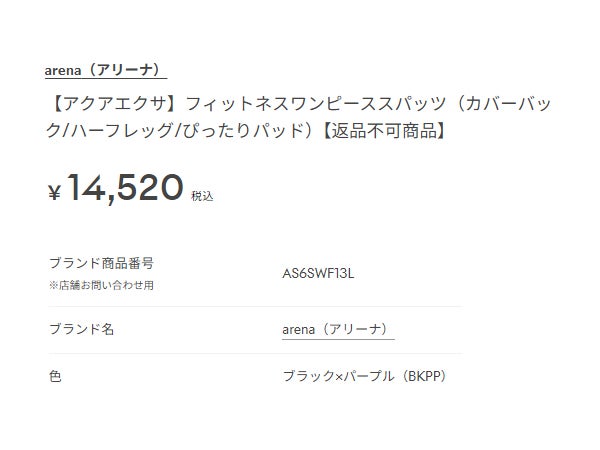This screenshot has height=450, width=600.
Task: Click the divider line below the AS6SWF13L row
Action: tap(254, 306)
